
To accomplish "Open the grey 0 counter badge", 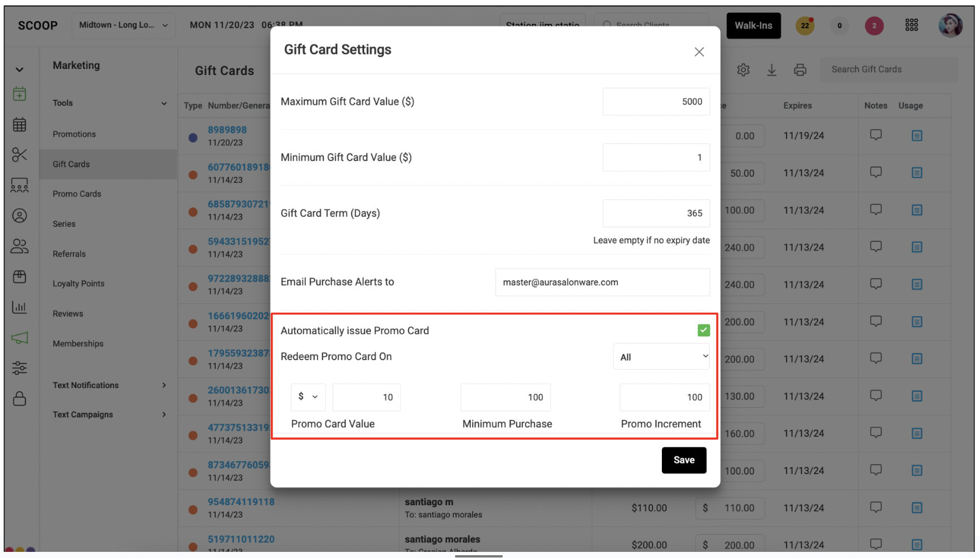I will tap(839, 26).
